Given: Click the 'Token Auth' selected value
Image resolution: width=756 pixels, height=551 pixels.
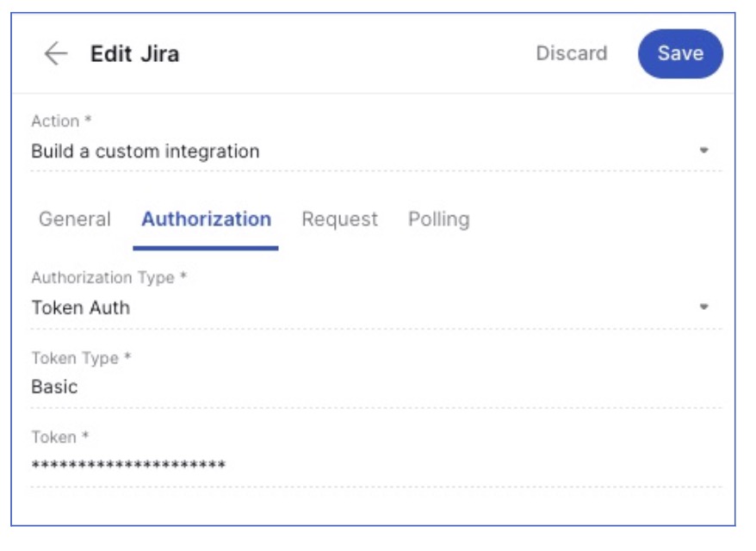Looking at the screenshot, I should [81, 307].
